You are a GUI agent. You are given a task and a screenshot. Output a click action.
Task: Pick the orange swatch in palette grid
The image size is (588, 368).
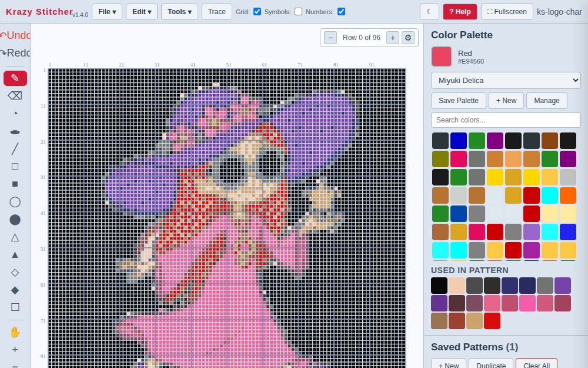click(568, 195)
